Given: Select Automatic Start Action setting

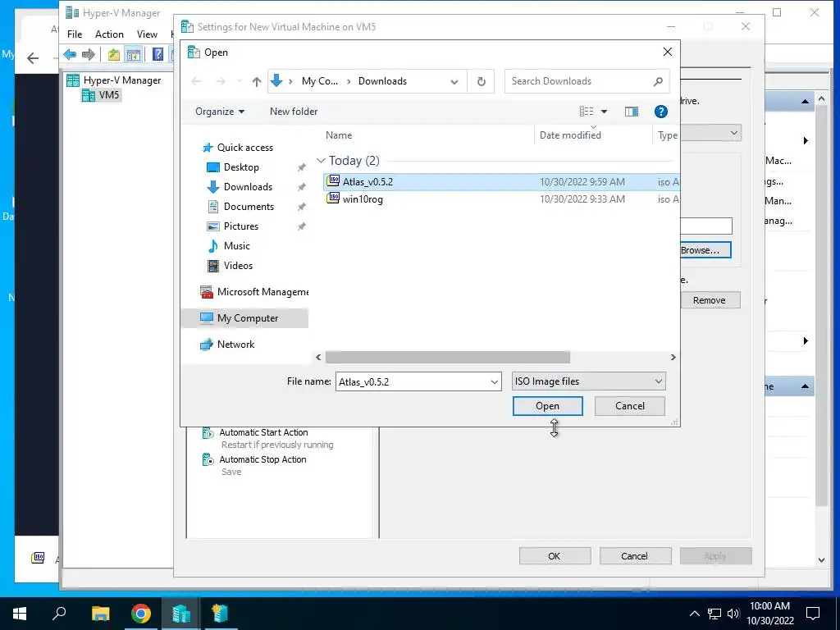Looking at the screenshot, I should point(263,432).
